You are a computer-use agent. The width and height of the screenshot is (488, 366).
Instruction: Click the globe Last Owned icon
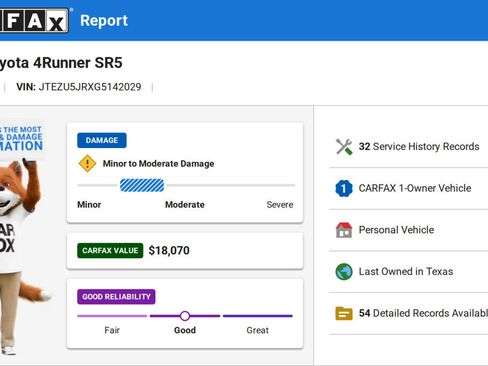(x=344, y=272)
